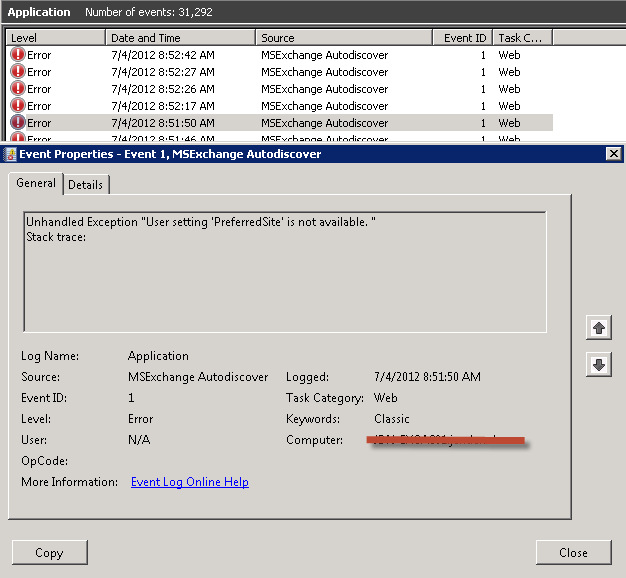Click Source value MSExchange Autodiscover in properties
The image size is (626, 578).
(198, 377)
